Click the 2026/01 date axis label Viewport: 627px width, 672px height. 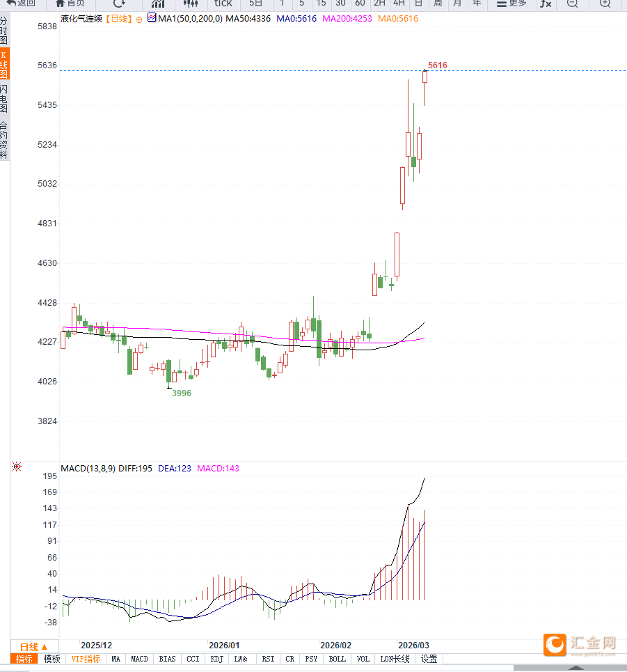(x=224, y=646)
